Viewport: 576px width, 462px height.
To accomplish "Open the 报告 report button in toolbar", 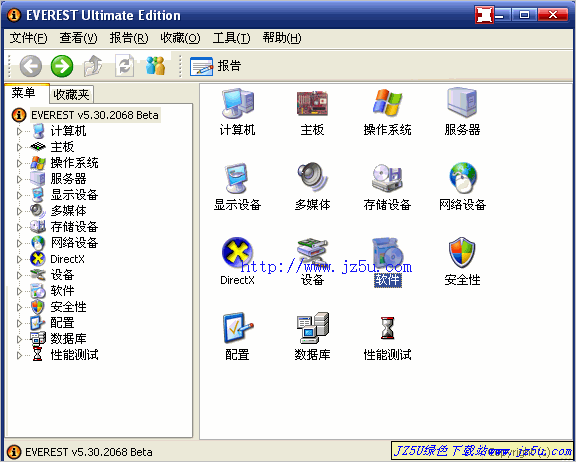I will [x=215, y=66].
